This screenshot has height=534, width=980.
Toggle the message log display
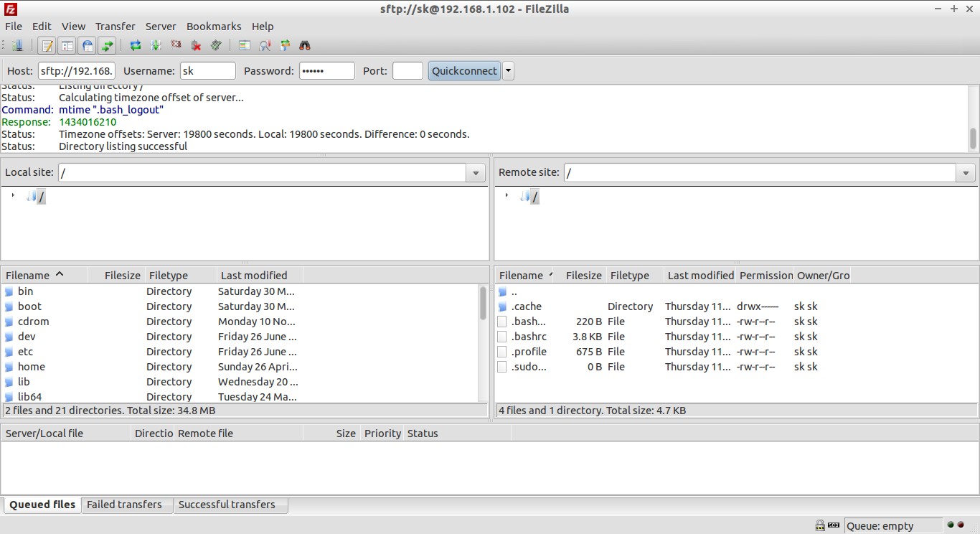[47, 45]
